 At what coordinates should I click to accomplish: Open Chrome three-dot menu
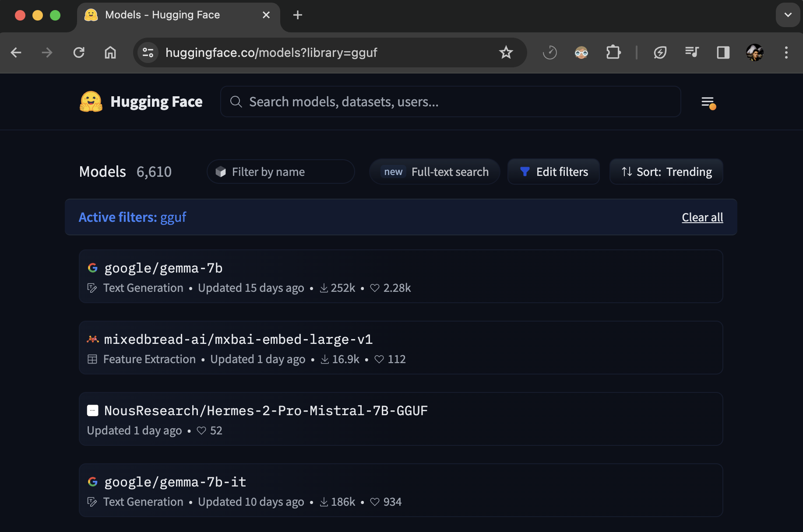tap(786, 52)
